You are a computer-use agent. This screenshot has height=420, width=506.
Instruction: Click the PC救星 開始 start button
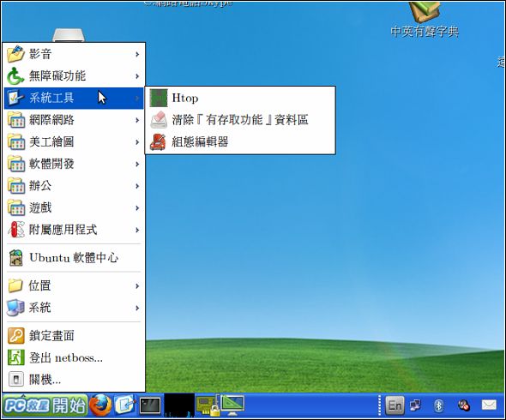pyautogui.click(x=45, y=405)
